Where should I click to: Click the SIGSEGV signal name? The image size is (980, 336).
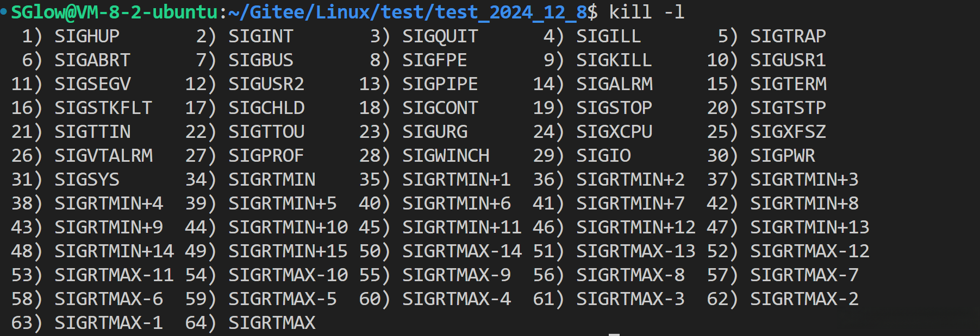click(x=92, y=84)
